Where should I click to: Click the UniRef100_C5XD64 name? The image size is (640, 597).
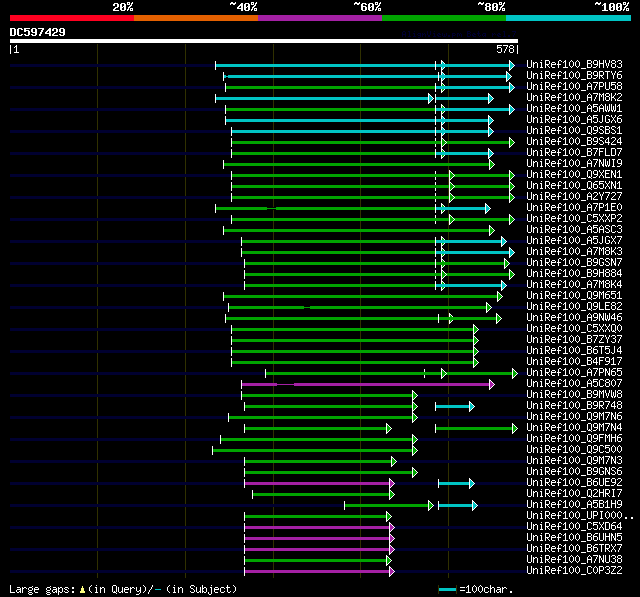pyautogui.click(x=574, y=527)
